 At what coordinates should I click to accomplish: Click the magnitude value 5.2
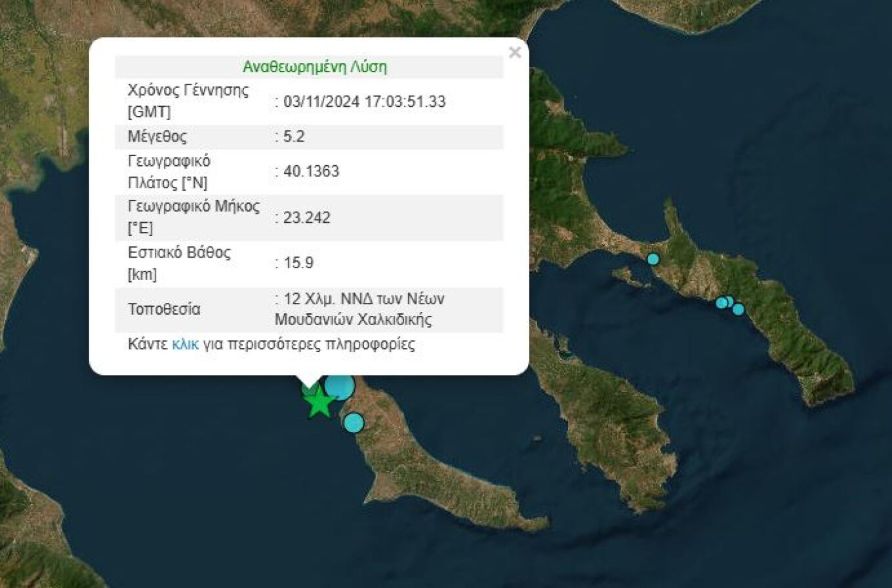click(x=294, y=136)
